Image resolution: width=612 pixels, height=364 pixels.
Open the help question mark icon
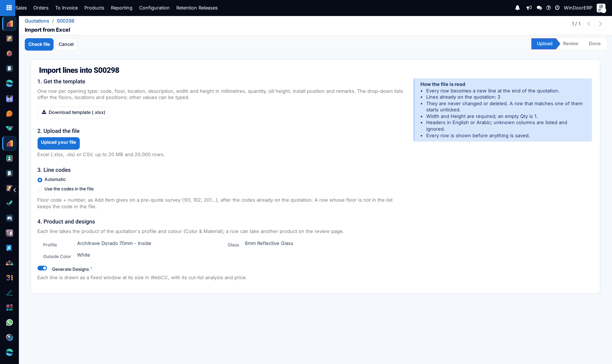tap(548, 8)
